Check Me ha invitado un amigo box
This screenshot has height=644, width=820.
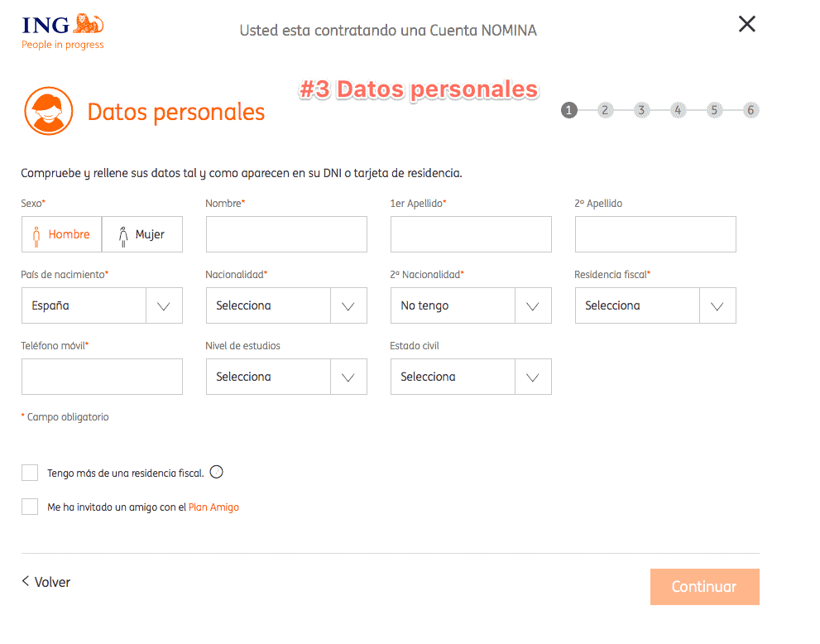coord(30,507)
